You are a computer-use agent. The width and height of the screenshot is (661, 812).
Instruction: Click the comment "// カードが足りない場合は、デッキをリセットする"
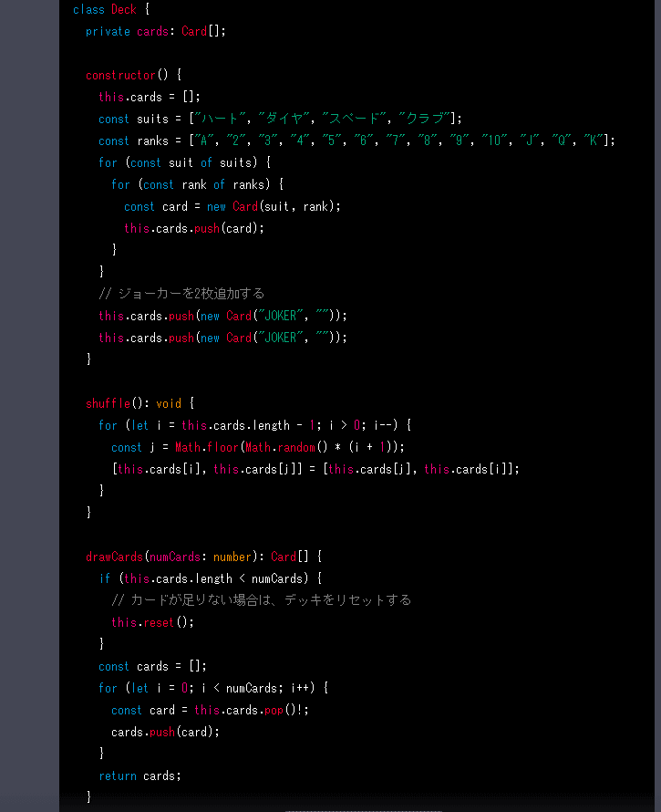click(262, 600)
